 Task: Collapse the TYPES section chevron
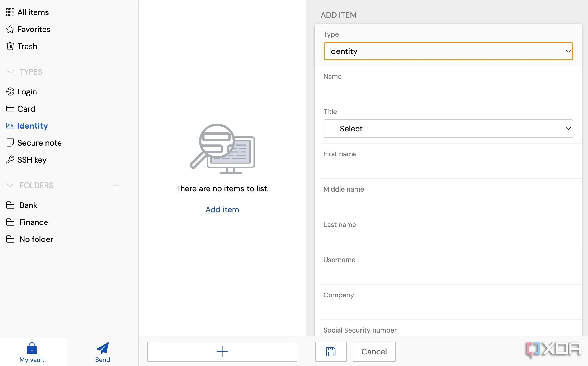[x=10, y=72]
